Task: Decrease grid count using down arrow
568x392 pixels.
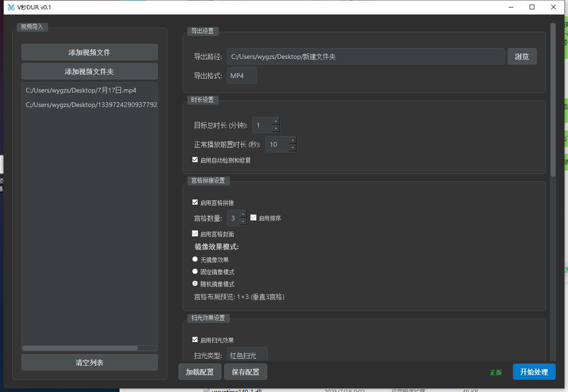Action: coord(243,221)
